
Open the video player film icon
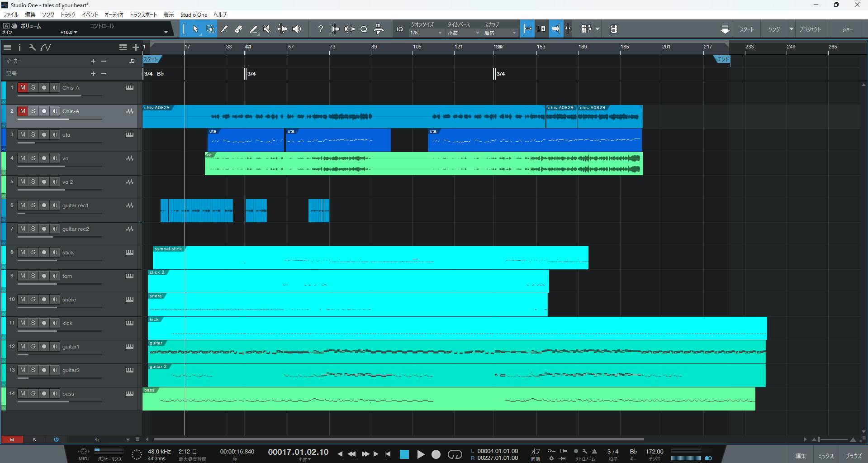[613, 29]
